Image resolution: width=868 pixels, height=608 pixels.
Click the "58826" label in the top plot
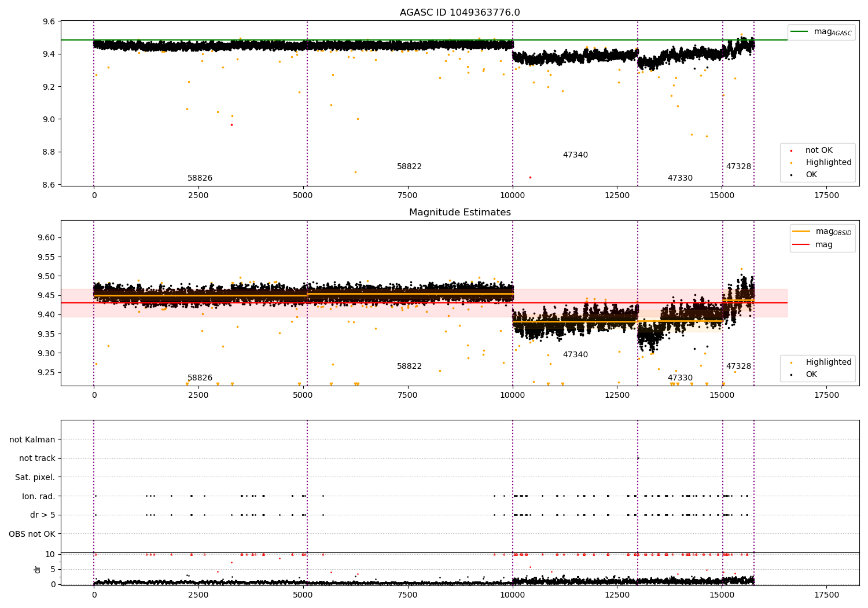pyautogui.click(x=200, y=178)
